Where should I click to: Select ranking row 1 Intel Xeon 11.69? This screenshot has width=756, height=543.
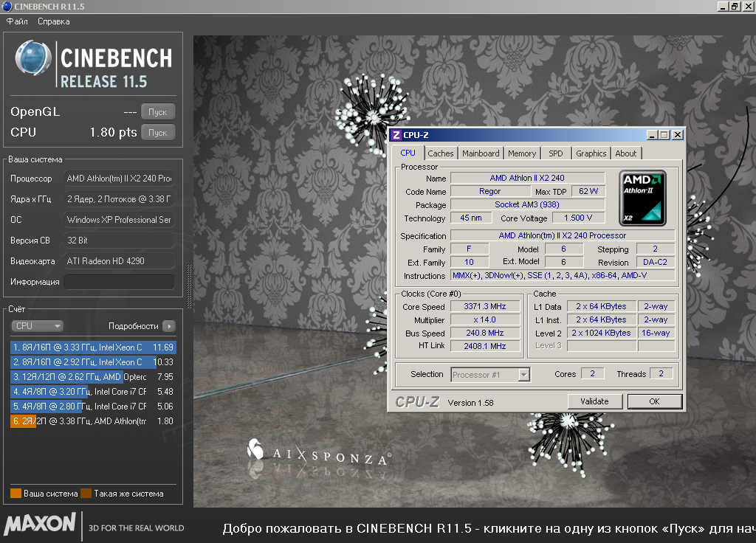coord(93,347)
